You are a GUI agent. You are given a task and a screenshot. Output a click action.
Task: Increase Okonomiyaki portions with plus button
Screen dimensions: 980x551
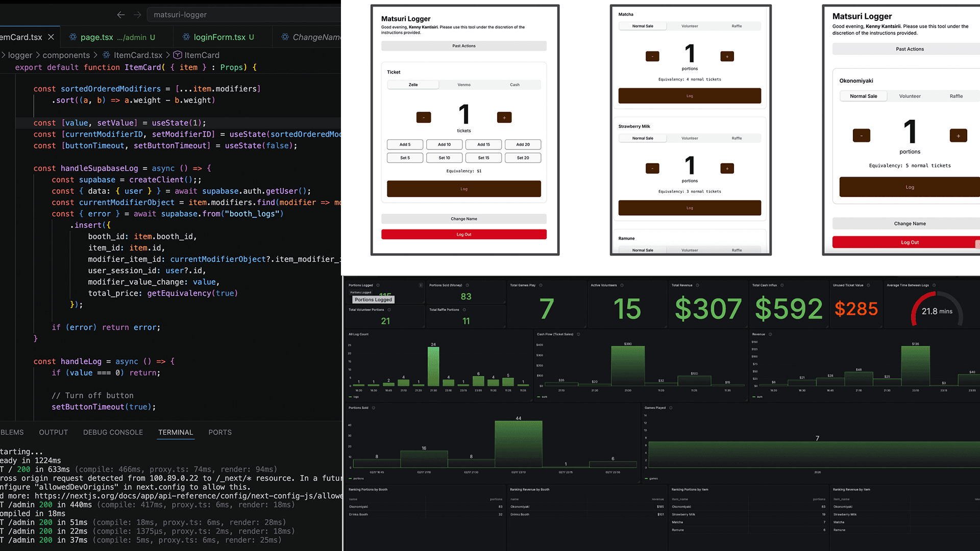point(958,136)
